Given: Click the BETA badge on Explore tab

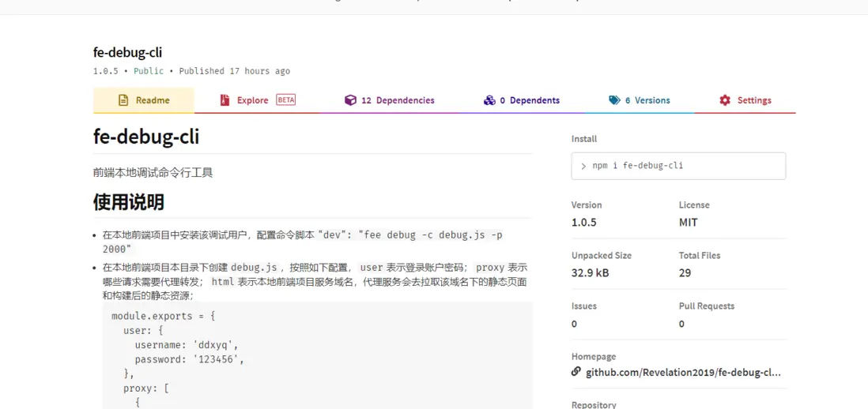Looking at the screenshot, I should (x=285, y=100).
